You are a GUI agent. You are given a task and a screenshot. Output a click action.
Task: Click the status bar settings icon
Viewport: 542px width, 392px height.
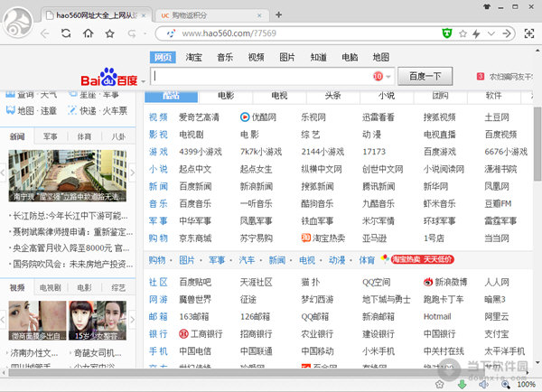coord(440,384)
